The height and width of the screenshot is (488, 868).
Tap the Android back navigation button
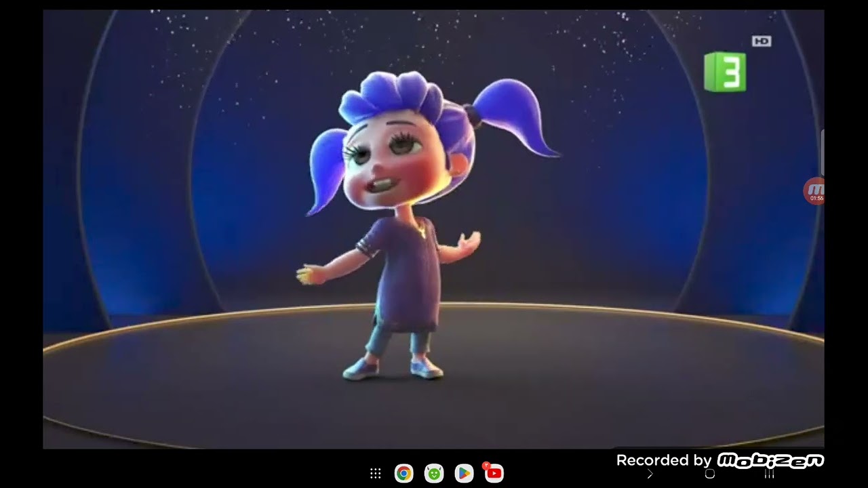coord(650,474)
